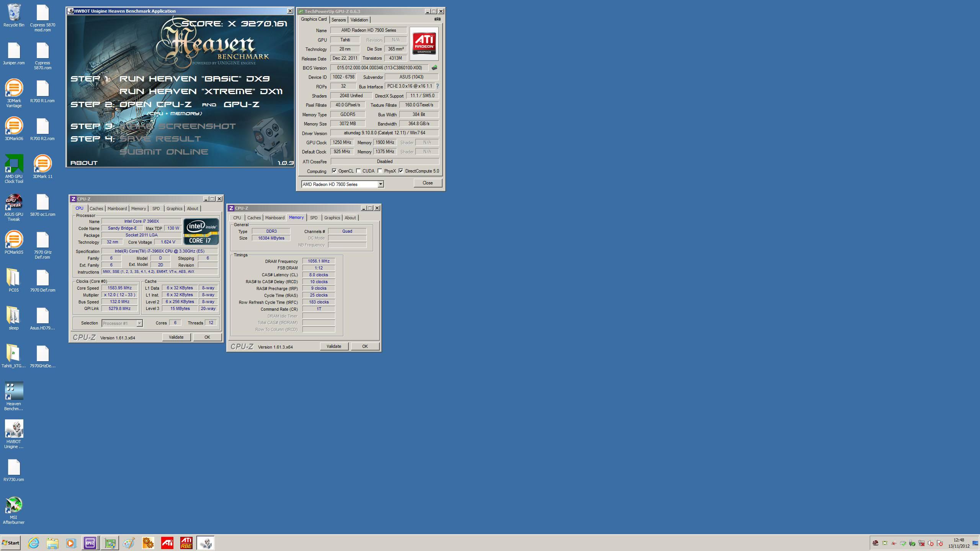980x551 pixels.
Task: Open Windows Media Player taskbar icon
Action: pyautogui.click(x=71, y=543)
